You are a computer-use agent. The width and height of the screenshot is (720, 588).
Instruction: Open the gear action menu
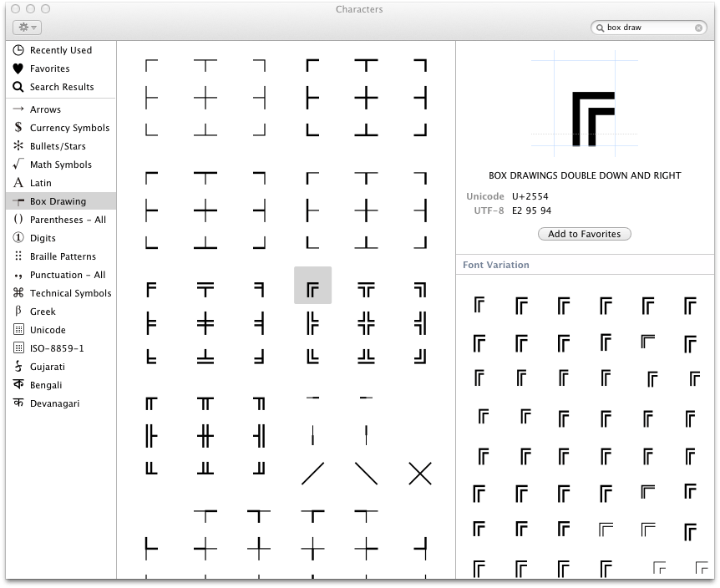[27, 28]
